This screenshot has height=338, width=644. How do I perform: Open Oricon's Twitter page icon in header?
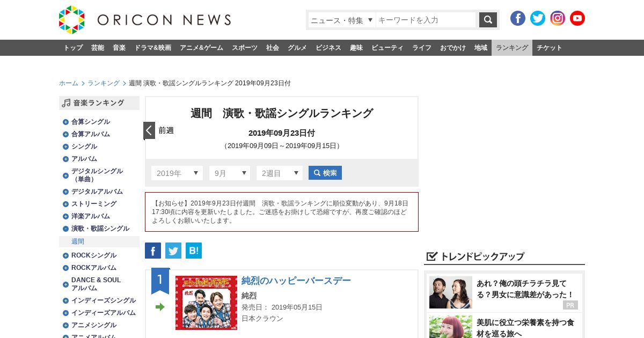pos(538,18)
